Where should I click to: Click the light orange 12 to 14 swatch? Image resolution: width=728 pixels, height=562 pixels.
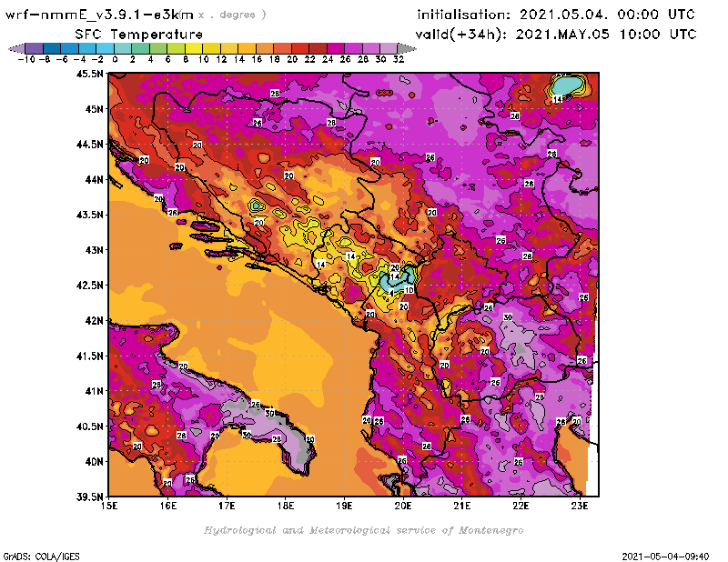pos(229,48)
